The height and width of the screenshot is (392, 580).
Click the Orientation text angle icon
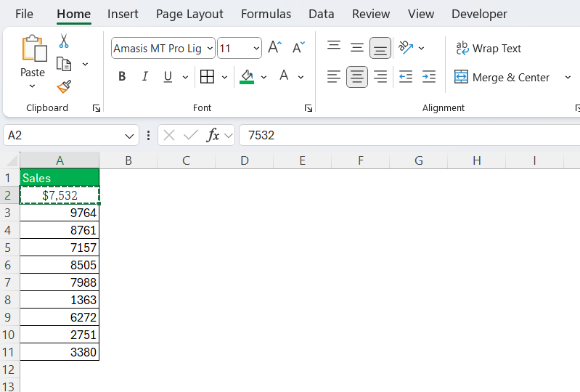405,48
